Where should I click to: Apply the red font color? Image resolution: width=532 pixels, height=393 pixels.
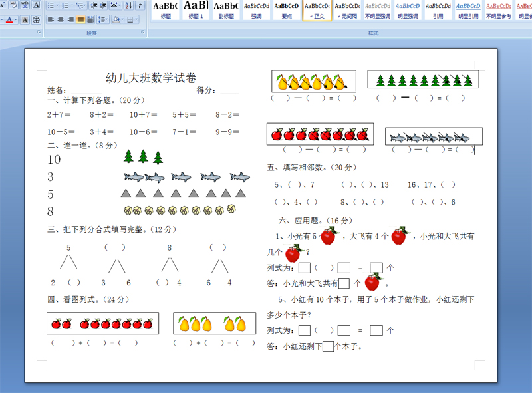[9, 20]
